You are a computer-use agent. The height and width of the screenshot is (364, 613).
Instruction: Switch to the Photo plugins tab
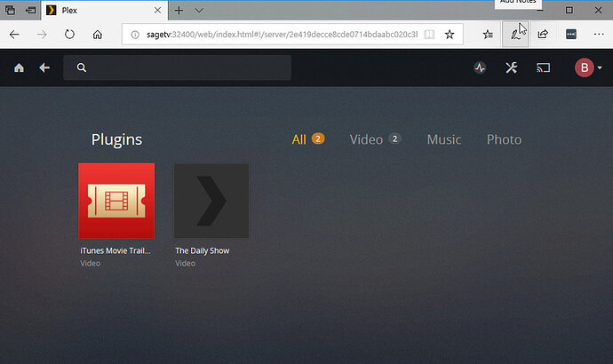click(x=504, y=139)
